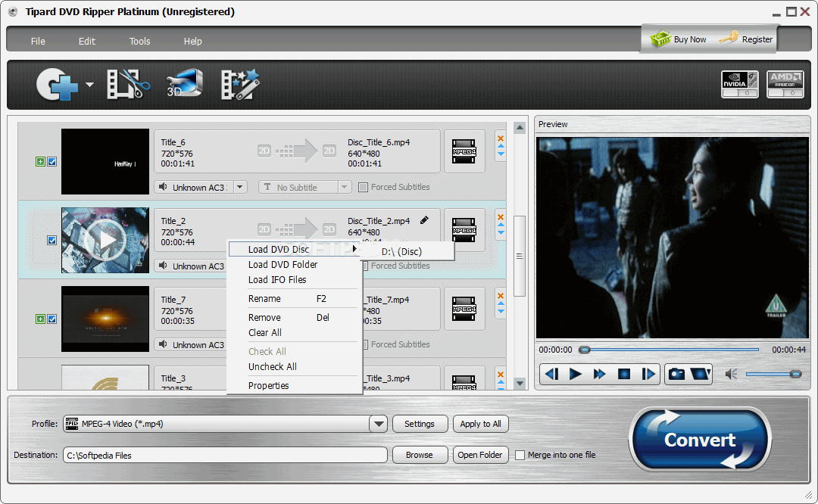Image resolution: width=818 pixels, height=504 pixels.
Task: Click the MPEG4 format icon for Title_6
Action: (x=464, y=151)
